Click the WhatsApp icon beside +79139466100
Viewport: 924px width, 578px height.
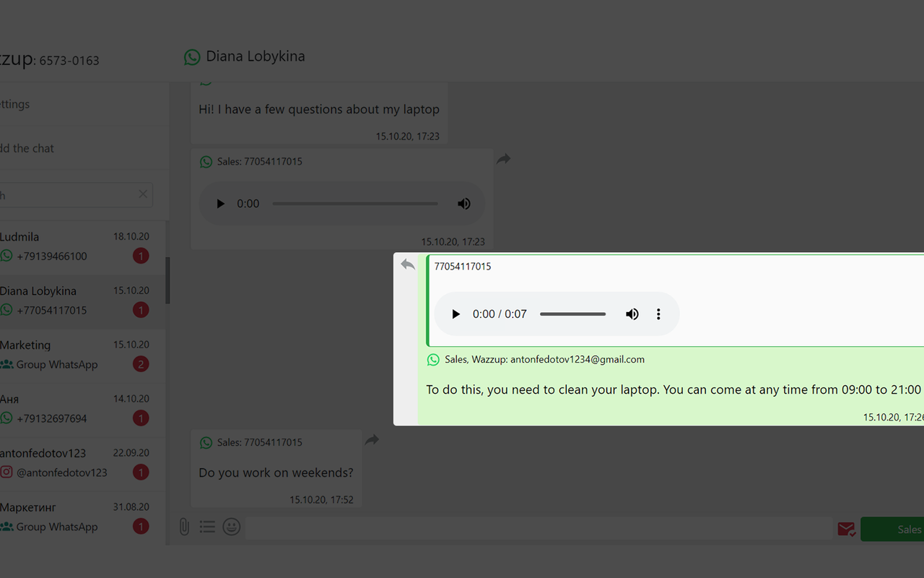pyautogui.click(x=6, y=255)
